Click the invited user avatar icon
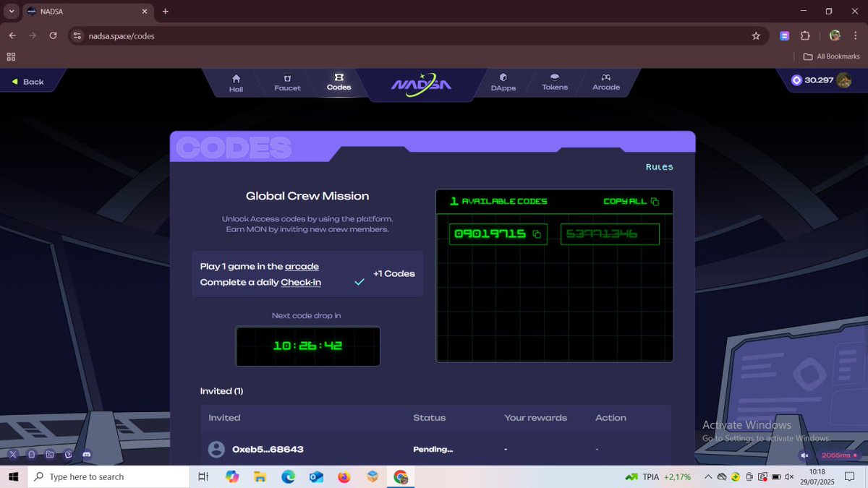Screen dimensions: 868x488 tap(216, 449)
